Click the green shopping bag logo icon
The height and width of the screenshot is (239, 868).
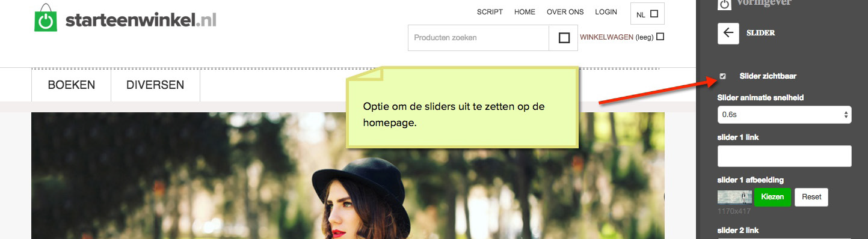pyautogui.click(x=46, y=18)
